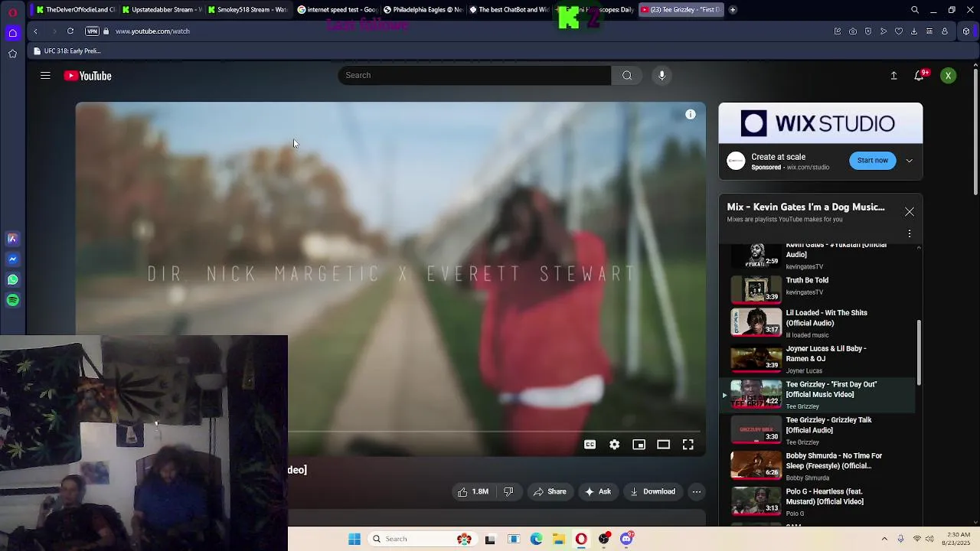Click the search magnifier button

(627, 75)
